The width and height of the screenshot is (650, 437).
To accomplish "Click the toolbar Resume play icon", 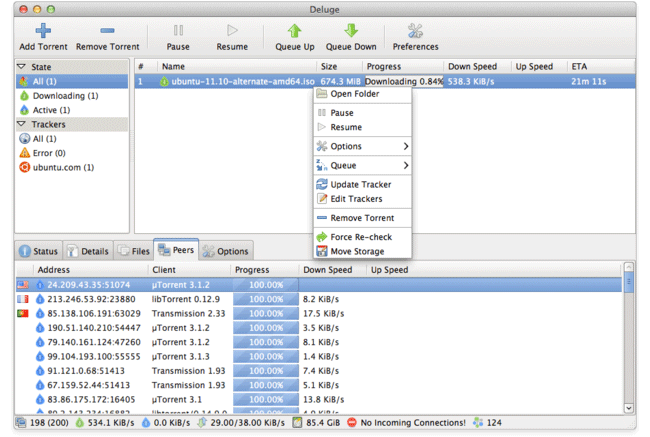I will (x=232, y=30).
